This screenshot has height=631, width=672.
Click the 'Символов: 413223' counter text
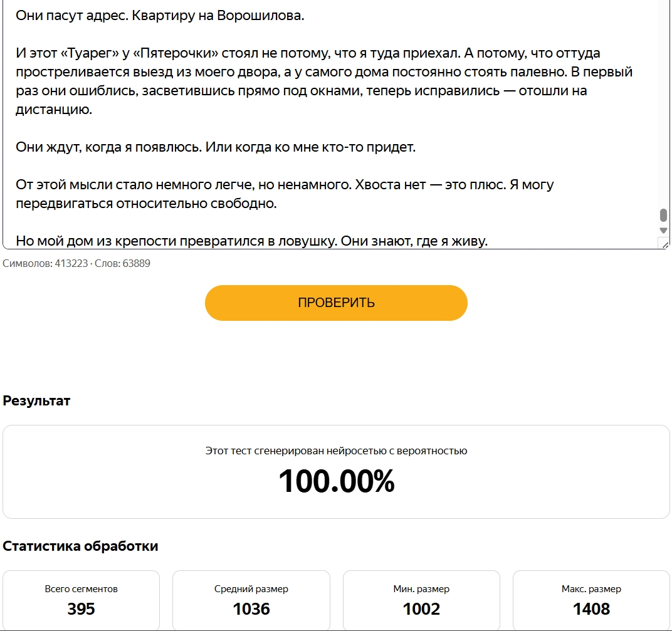[x=45, y=263]
